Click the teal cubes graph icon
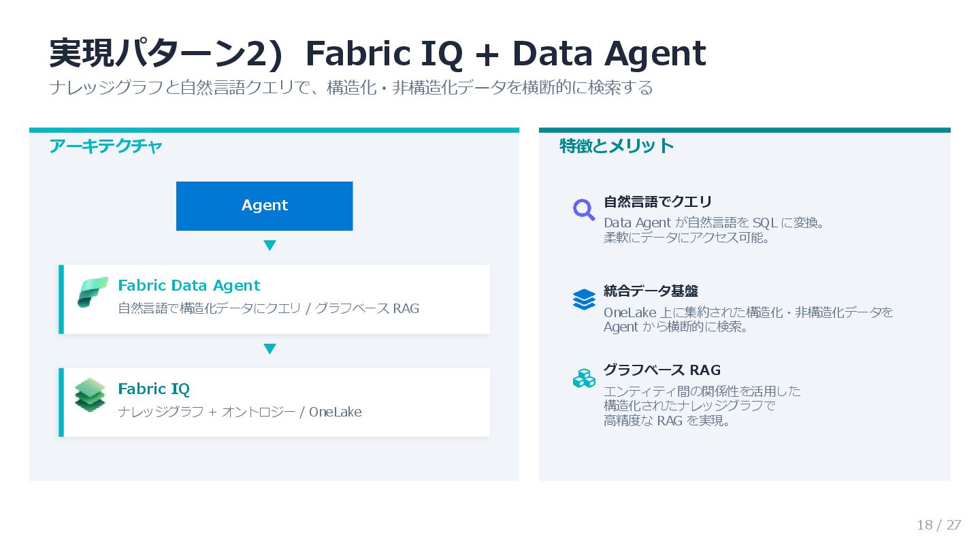Viewport: 980px width, 552px height. pos(584,378)
